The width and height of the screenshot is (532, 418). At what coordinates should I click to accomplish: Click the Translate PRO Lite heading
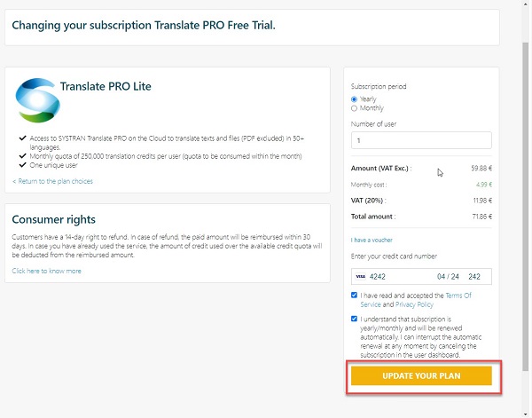106,87
